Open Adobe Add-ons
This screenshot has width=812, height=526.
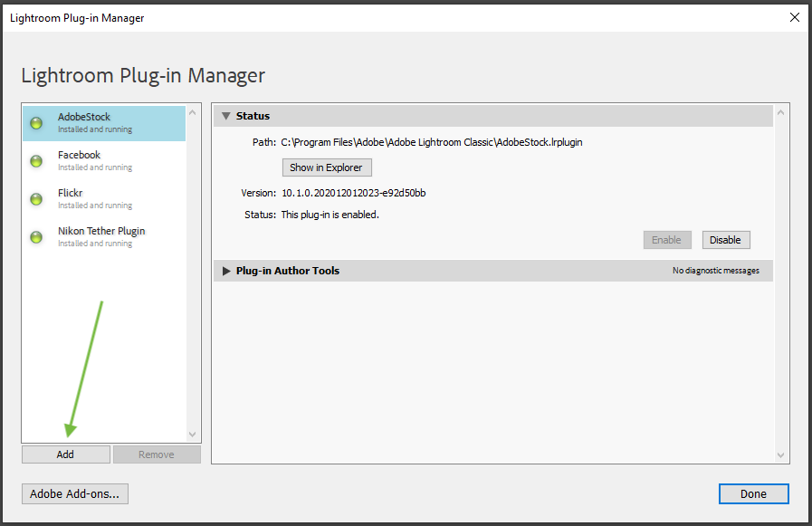[x=75, y=494]
